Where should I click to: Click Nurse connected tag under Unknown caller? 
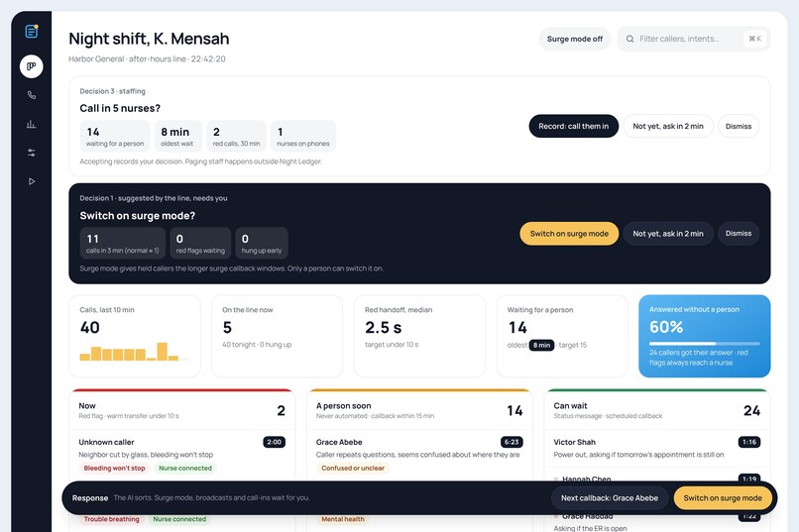click(185, 468)
